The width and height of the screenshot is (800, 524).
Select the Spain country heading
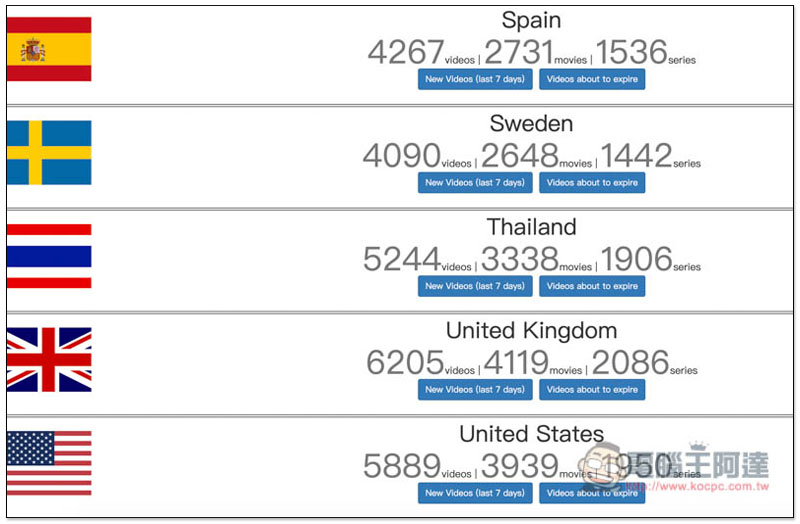point(531,20)
